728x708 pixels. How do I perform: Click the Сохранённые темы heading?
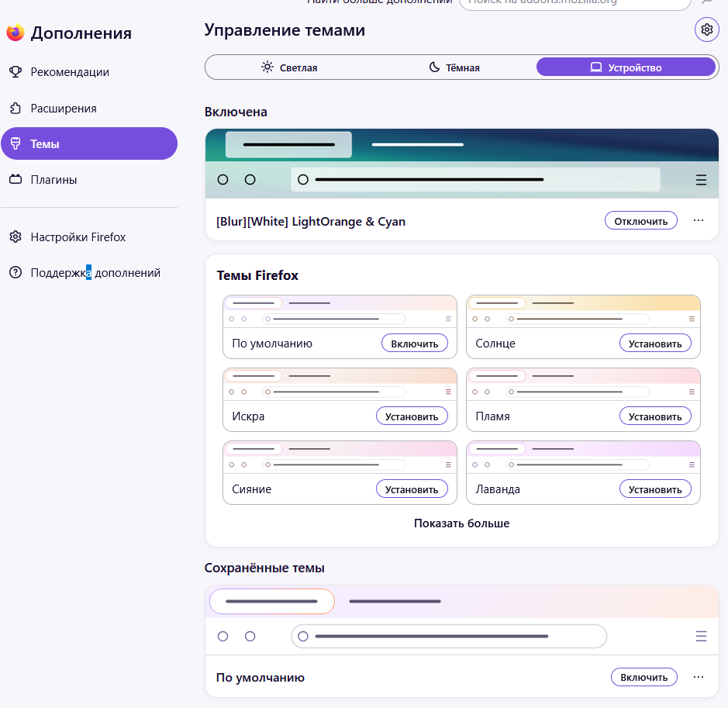click(x=264, y=568)
